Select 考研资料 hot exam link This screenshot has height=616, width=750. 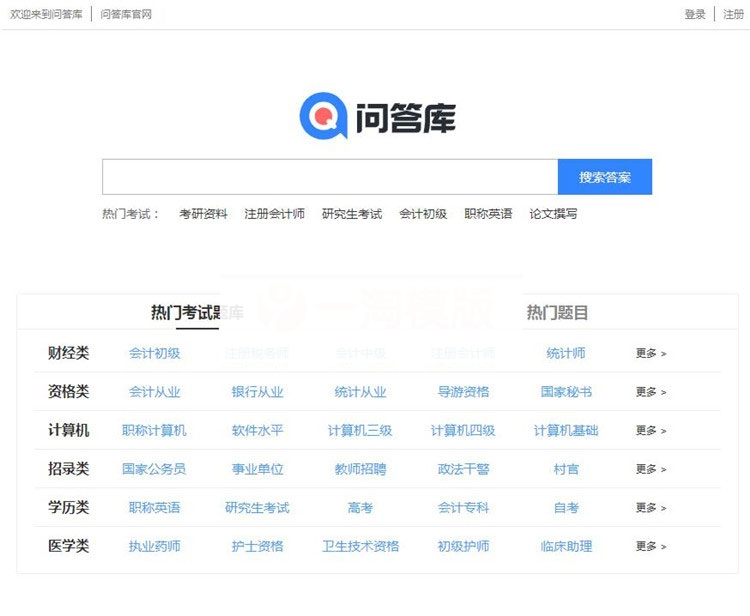203,214
